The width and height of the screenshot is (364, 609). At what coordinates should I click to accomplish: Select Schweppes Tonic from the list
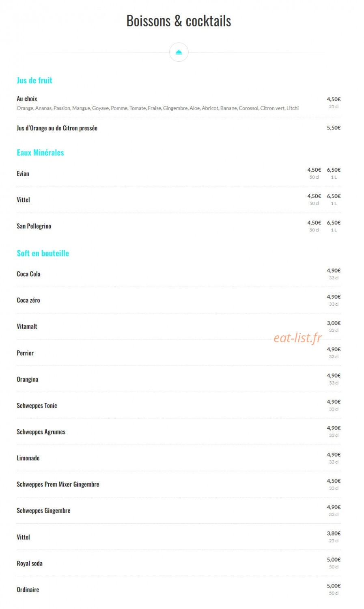(37, 406)
